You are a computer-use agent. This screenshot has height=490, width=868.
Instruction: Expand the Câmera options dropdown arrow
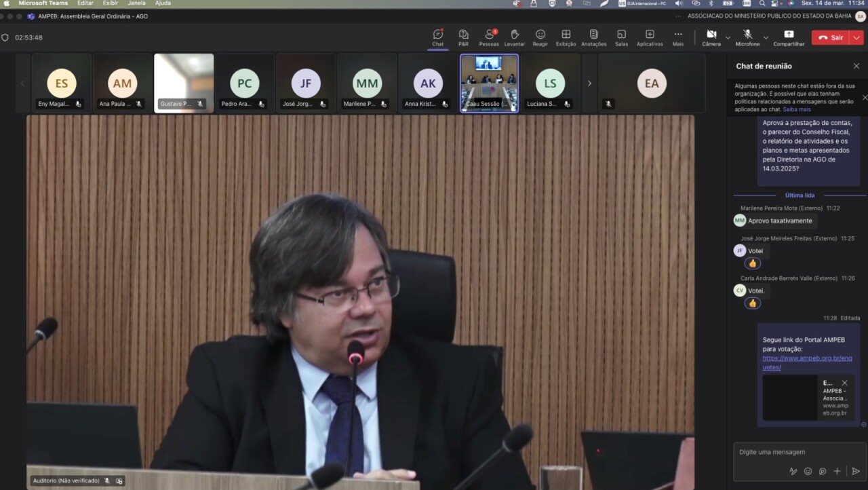click(x=728, y=37)
